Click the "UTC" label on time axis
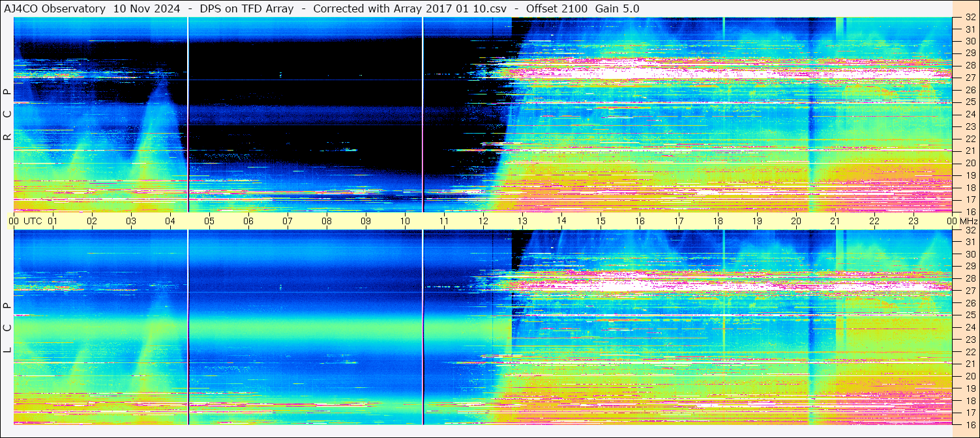980x438 pixels. coord(33,221)
